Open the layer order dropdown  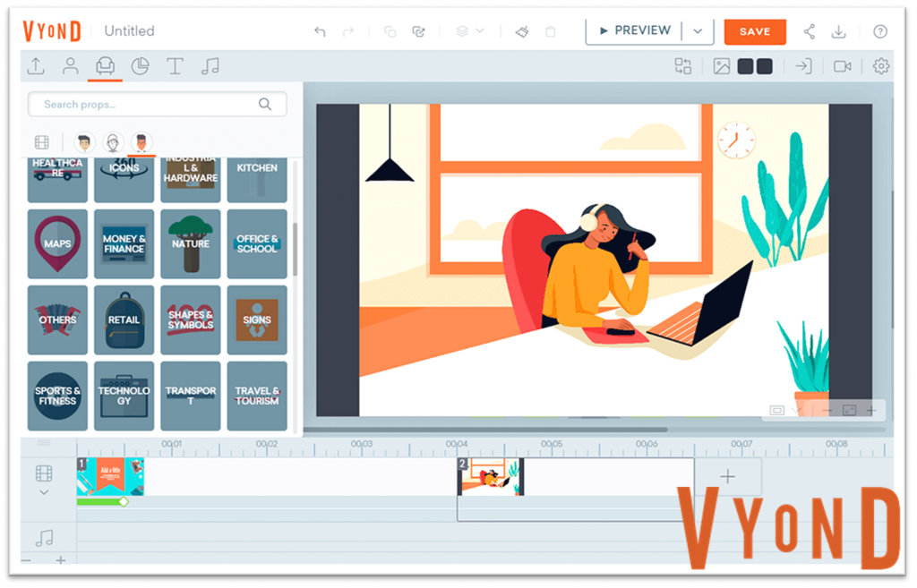point(469,31)
